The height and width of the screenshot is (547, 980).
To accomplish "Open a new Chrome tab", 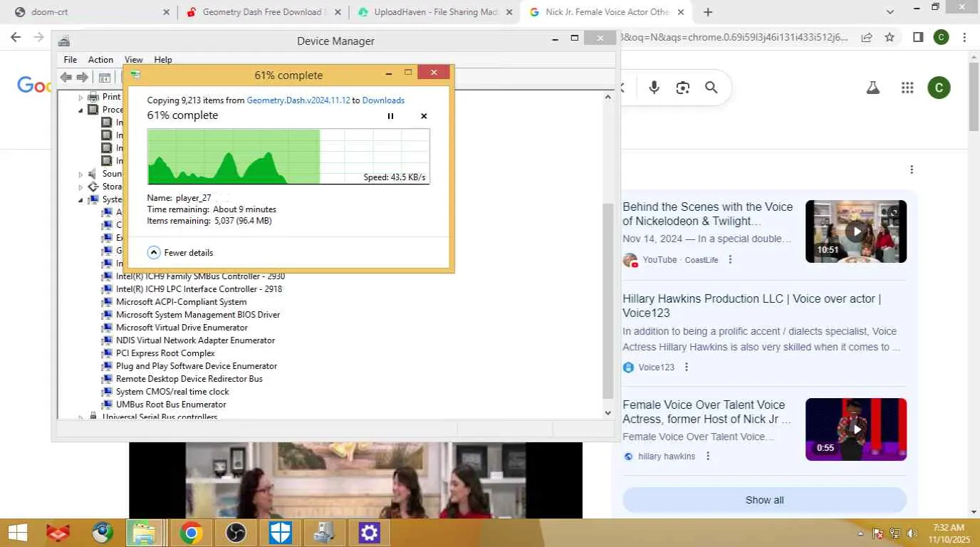I will coord(708,12).
